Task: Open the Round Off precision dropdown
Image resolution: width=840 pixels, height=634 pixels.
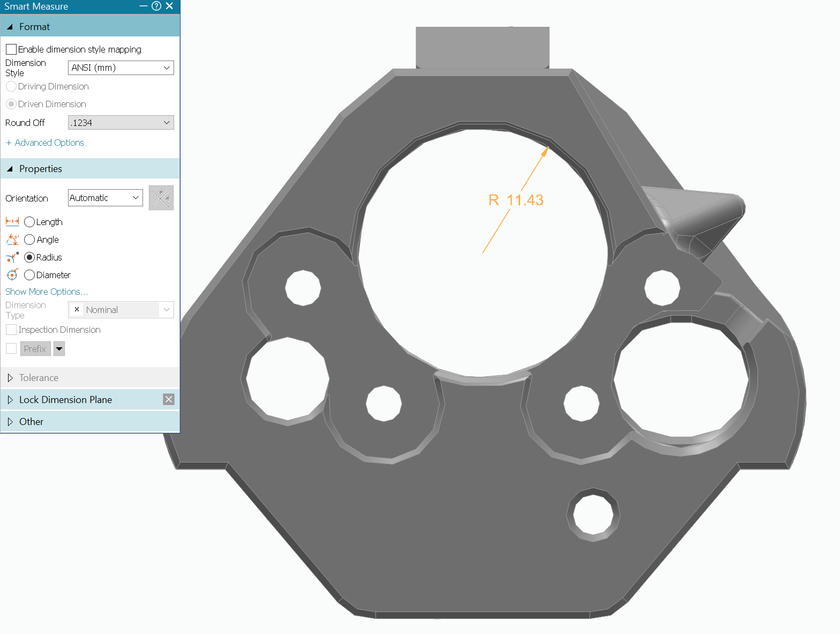Action: point(121,123)
